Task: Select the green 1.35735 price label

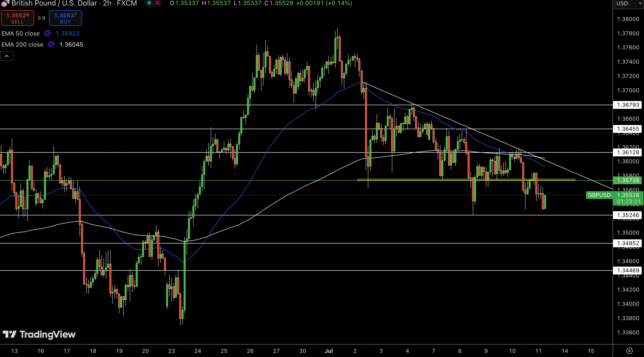Action: click(x=628, y=180)
